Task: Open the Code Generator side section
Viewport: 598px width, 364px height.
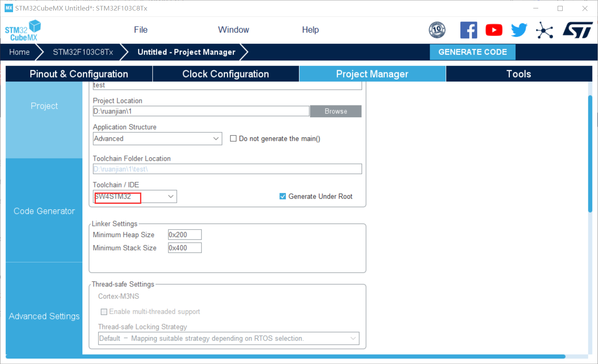Action: 44,211
